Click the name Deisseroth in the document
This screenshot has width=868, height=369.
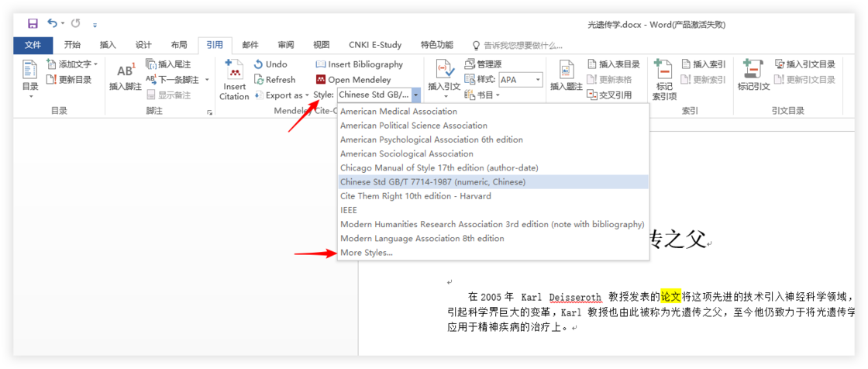click(574, 297)
